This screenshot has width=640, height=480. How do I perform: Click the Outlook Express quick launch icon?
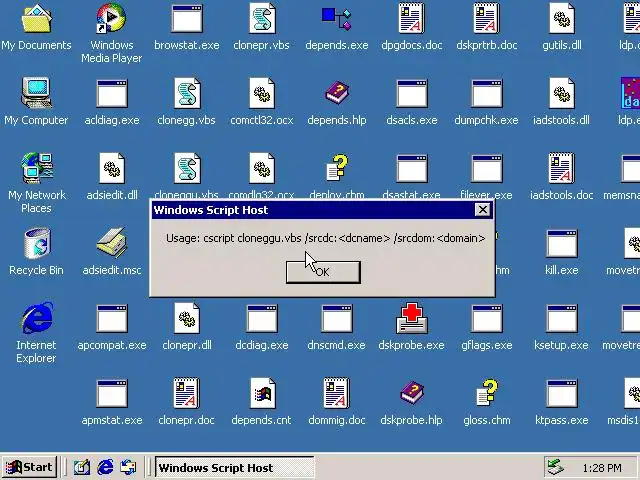point(128,467)
